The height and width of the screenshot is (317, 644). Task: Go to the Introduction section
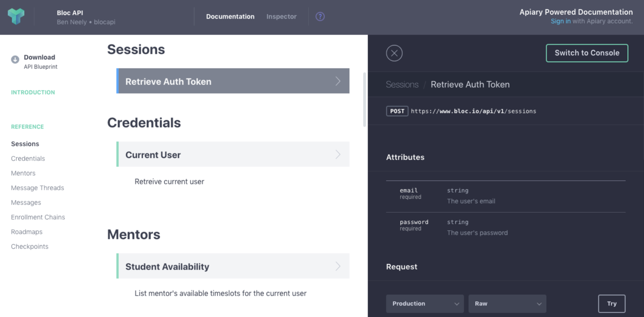point(33,92)
